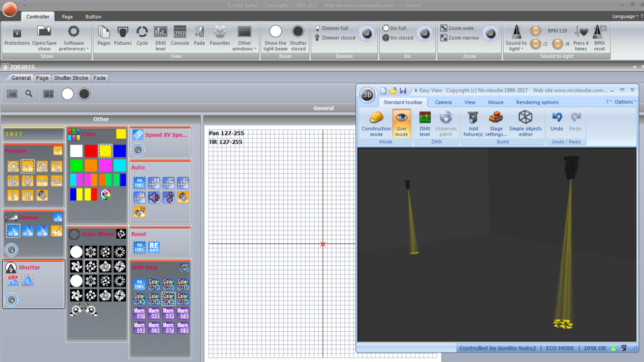Viewport: 644px width, 362px height.
Task: Select Iris closed option
Action: [x=397, y=38]
